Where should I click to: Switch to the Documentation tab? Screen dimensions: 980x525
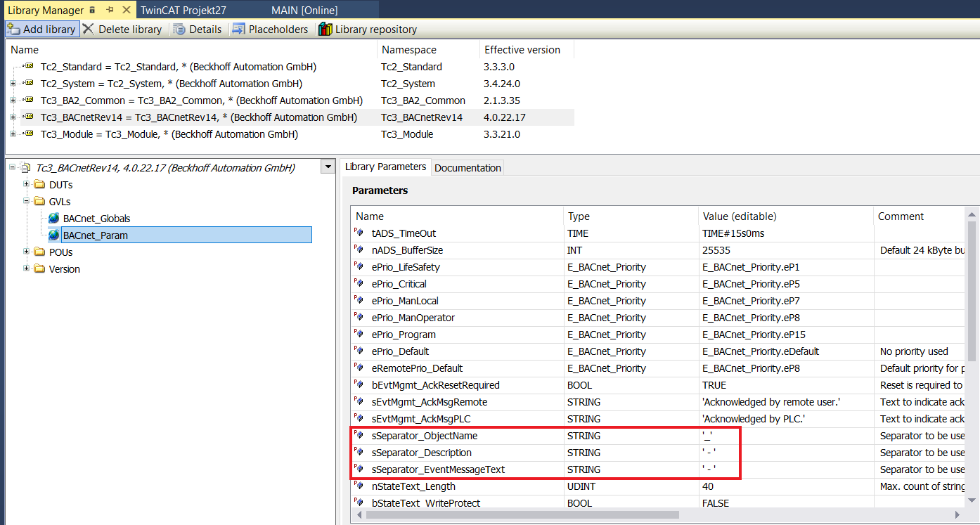pos(468,167)
